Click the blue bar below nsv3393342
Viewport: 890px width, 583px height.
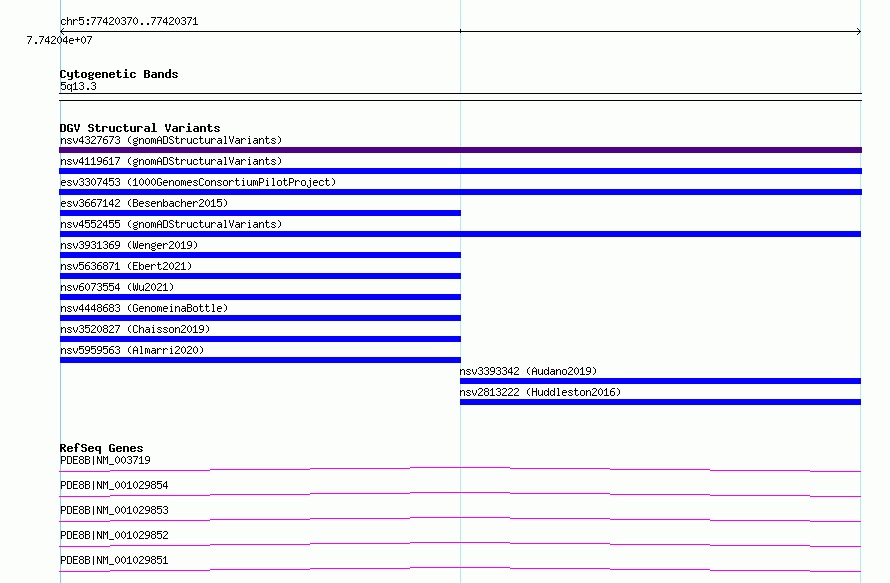click(x=660, y=381)
